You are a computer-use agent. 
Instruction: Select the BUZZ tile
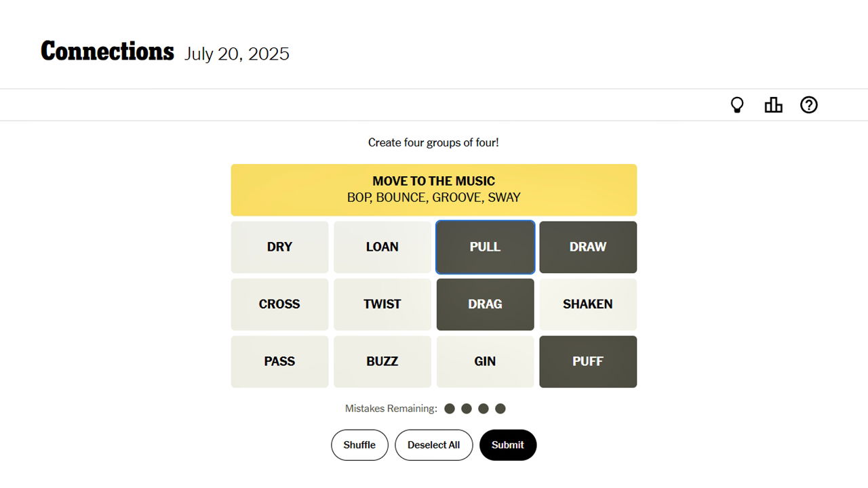pyautogui.click(x=382, y=361)
